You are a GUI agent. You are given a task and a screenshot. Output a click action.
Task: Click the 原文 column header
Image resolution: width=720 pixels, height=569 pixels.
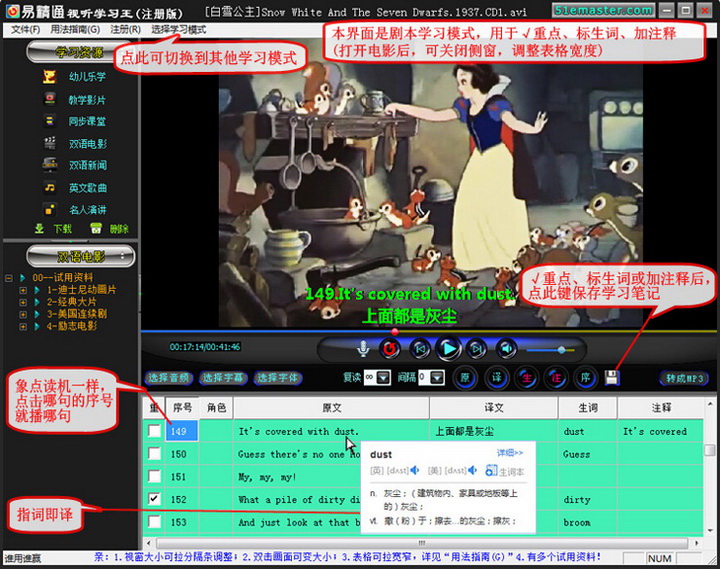tap(331, 407)
